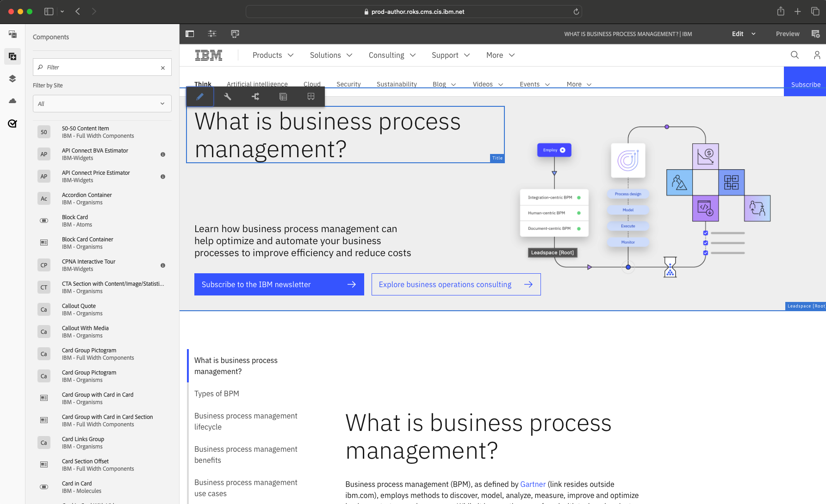
Task: Open the Security tab
Action: [x=348, y=84]
